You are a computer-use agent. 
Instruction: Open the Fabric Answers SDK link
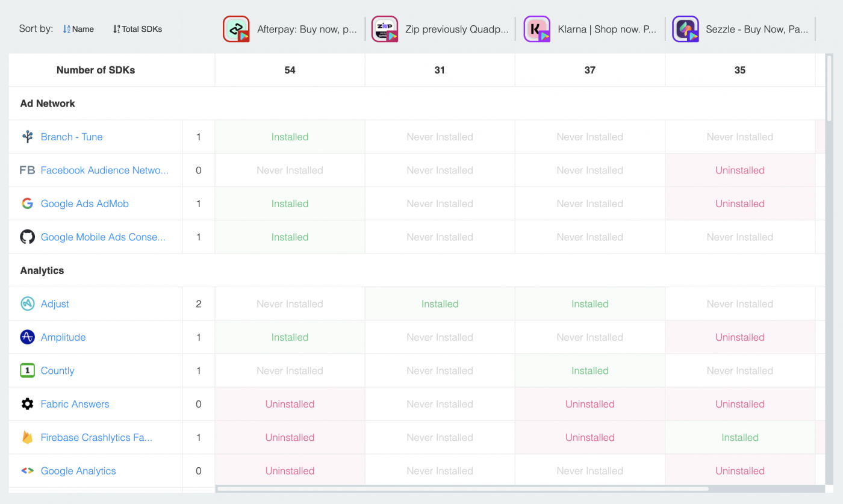75,404
